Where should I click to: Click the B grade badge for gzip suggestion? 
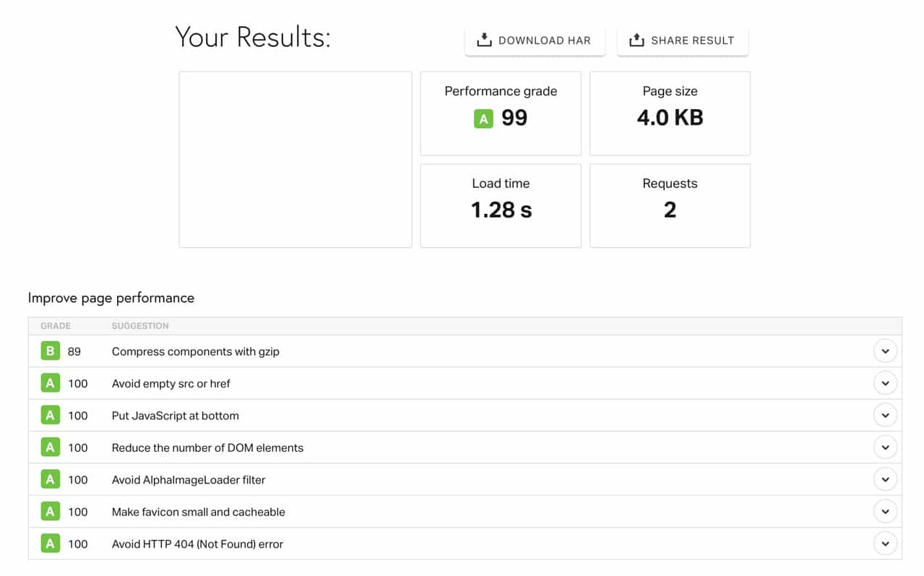click(50, 351)
